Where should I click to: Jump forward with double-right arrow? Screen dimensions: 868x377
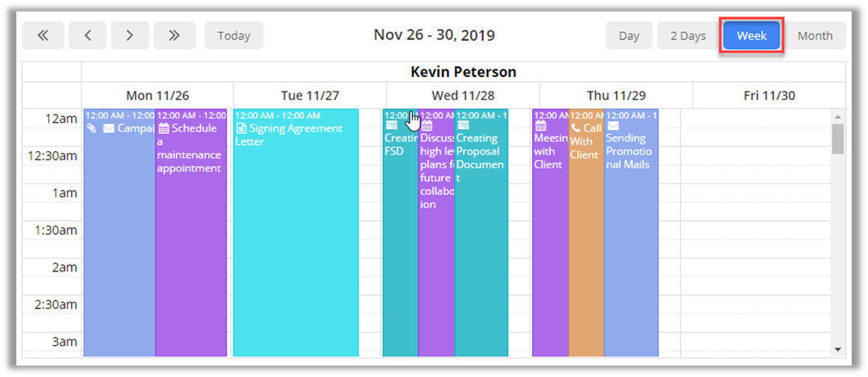click(x=174, y=35)
